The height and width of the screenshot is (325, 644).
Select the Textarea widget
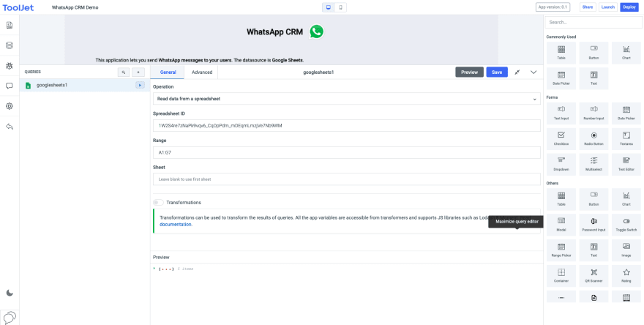626,138
